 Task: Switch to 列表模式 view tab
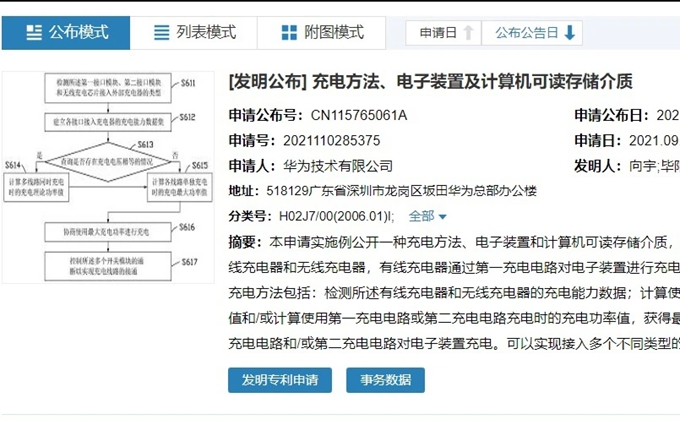pyautogui.click(x=194, y=33)
